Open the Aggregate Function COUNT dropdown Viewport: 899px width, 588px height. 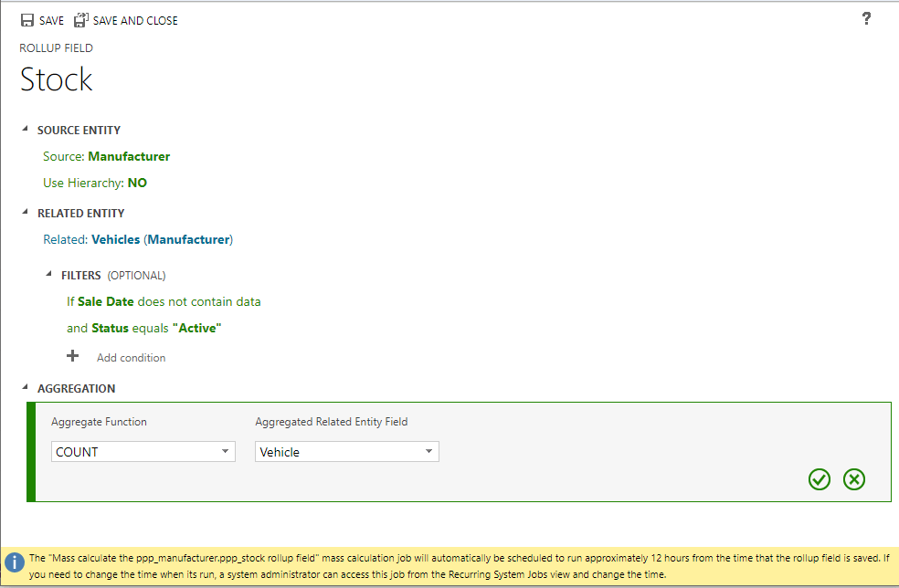tap(143, 452)
